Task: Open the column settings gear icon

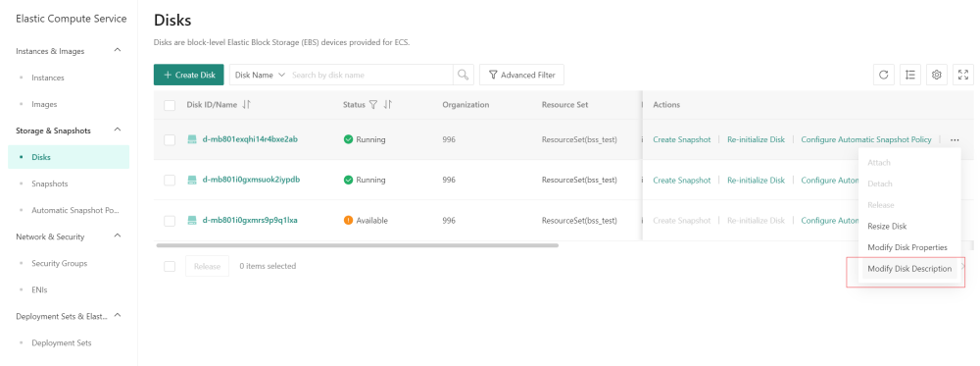Action: coord(936,75)
